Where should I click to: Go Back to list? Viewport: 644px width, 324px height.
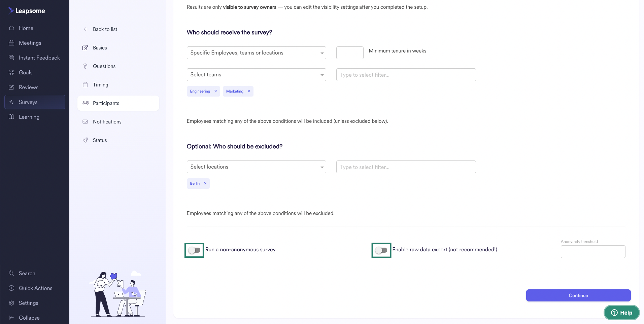click(x=105, y=29)
